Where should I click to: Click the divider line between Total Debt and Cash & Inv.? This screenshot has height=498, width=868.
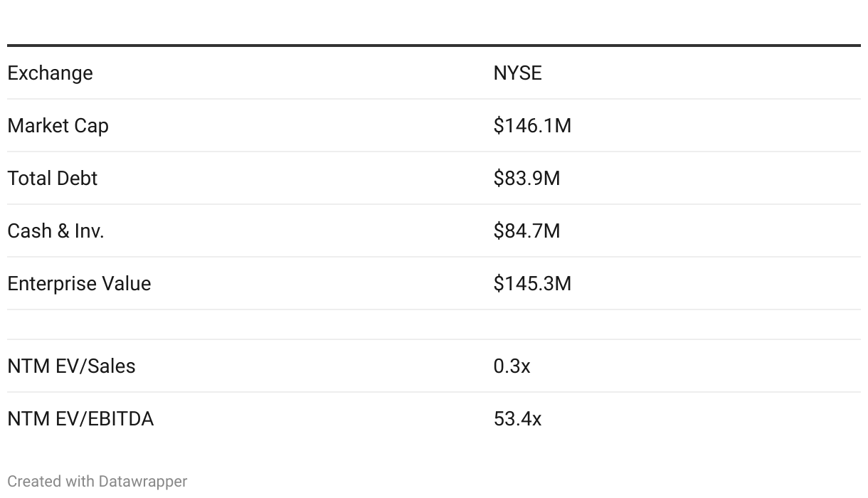pyautogui.click(x=434, y=204)
